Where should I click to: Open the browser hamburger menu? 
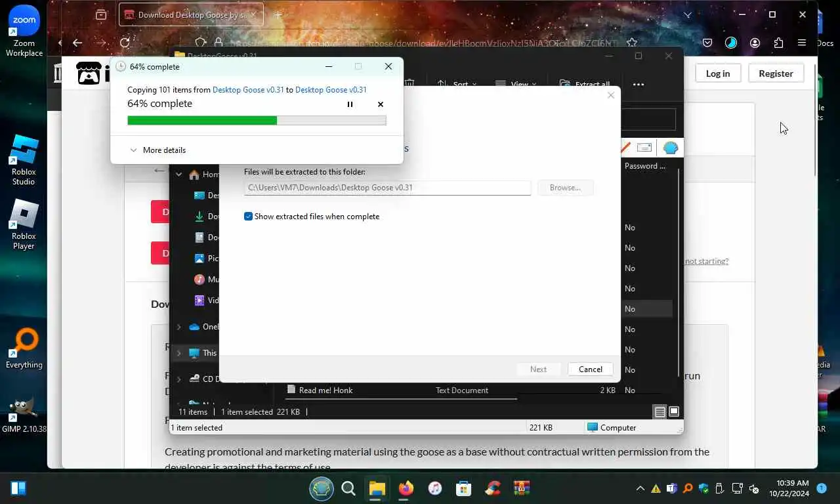pos(802,43)
